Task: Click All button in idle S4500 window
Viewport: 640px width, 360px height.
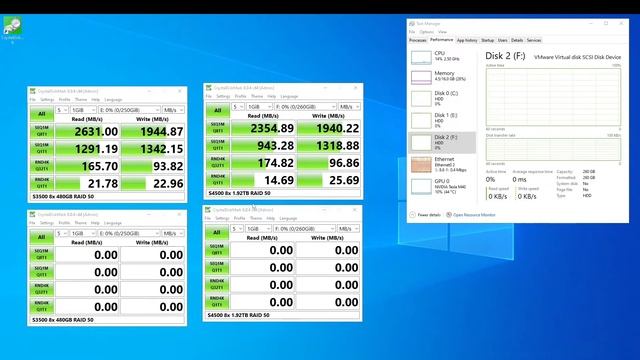Action: click(x=217, y=232)
